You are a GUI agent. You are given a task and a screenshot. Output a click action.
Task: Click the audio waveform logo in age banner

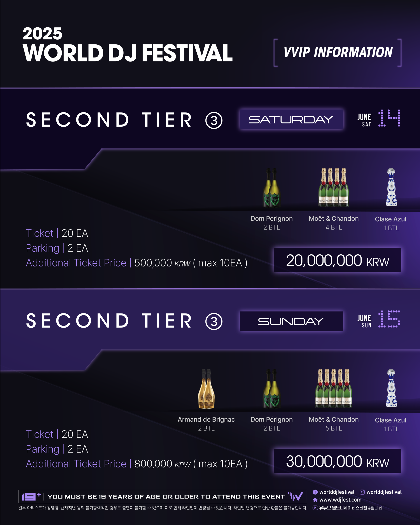tap(296, 496)
